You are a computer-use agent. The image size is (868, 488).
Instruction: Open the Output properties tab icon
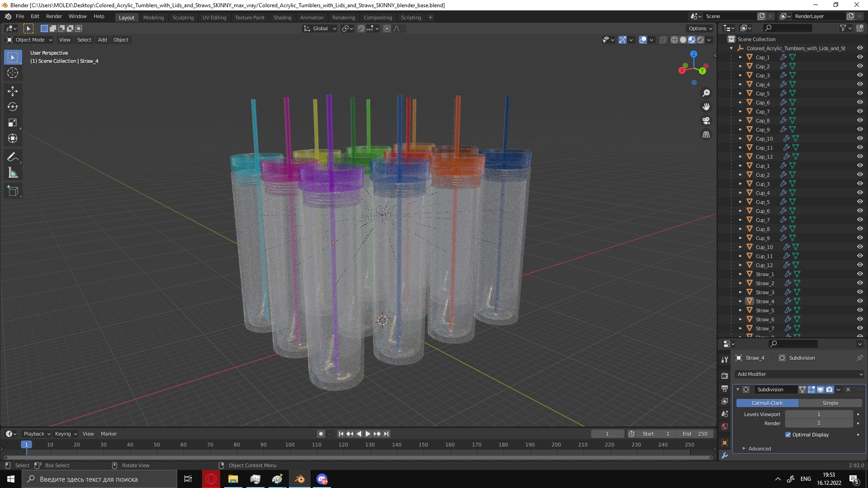click(x=725, y=389)
